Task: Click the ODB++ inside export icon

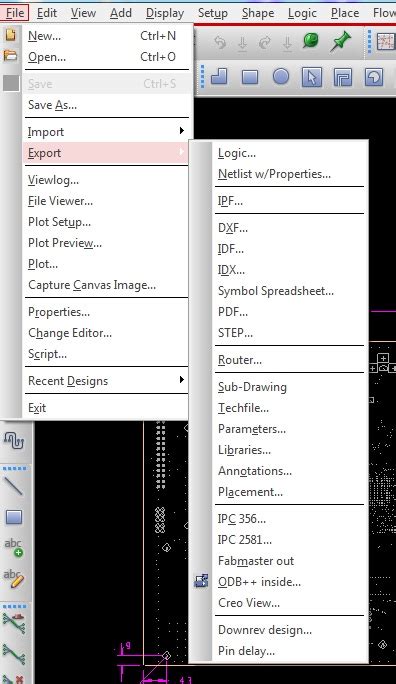Action: click(x=201, y=581)
